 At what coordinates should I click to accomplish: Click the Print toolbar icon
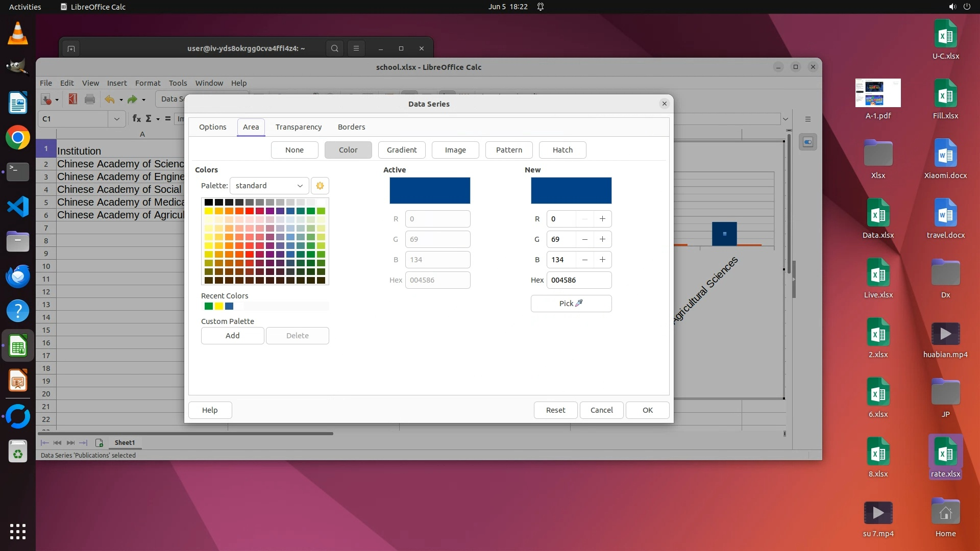pos(90,99)
